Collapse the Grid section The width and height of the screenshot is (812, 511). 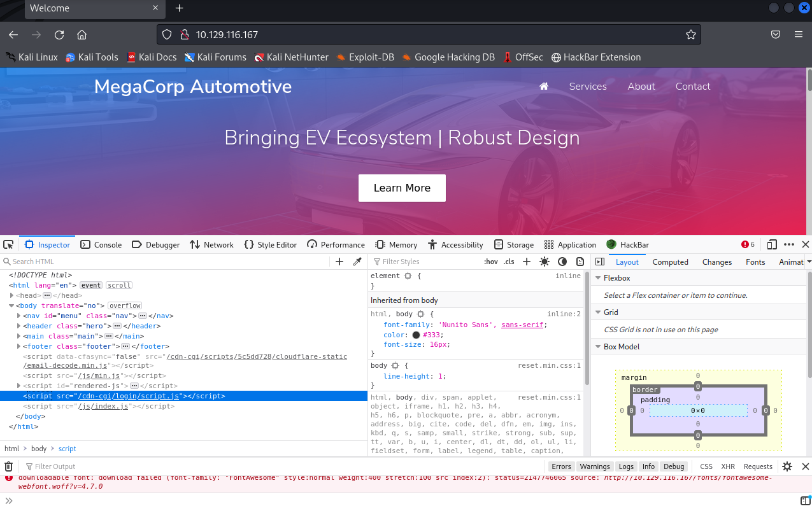tap(598, 312)
